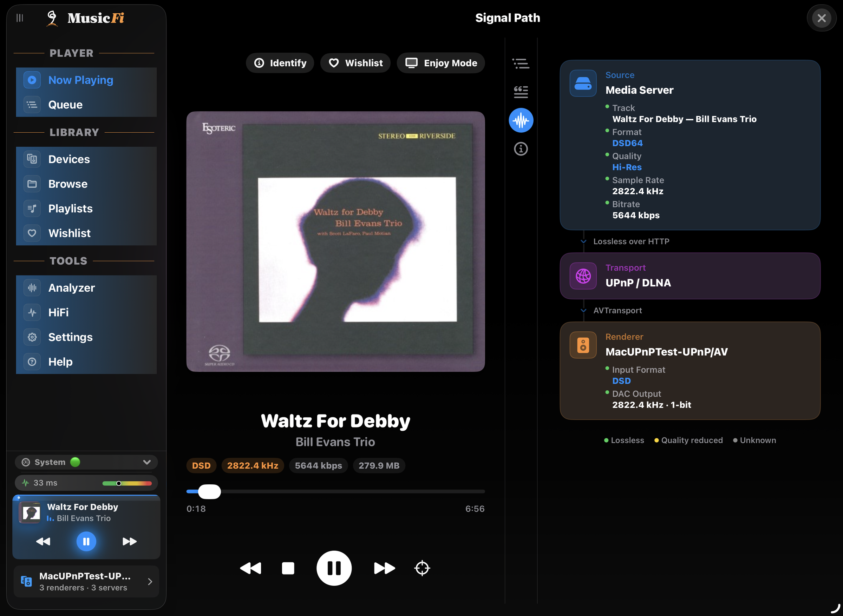Open Playlists in the sidebar
Screen dimensions: 843x616
(86, 208)
